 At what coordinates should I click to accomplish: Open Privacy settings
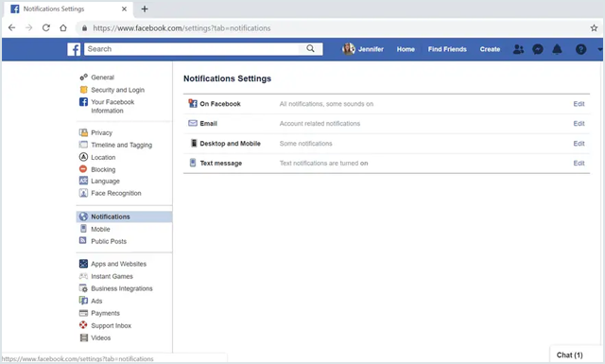pos(101,132)
